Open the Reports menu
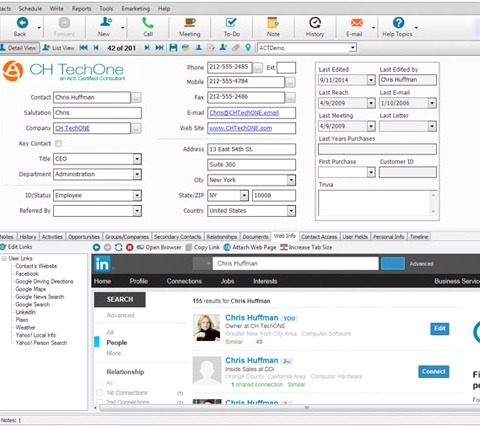This screenshot has width=480, height=429. click(81, 9)
